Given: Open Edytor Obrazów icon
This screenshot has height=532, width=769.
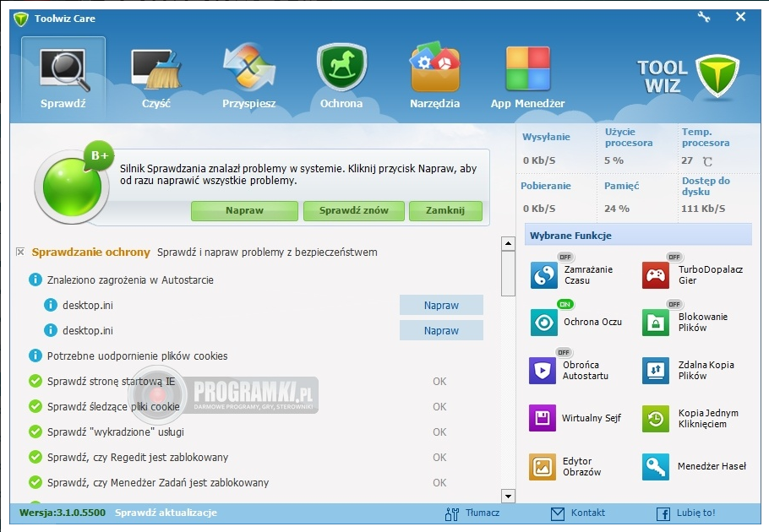Looking at the screenshot, I should (543, 467).
